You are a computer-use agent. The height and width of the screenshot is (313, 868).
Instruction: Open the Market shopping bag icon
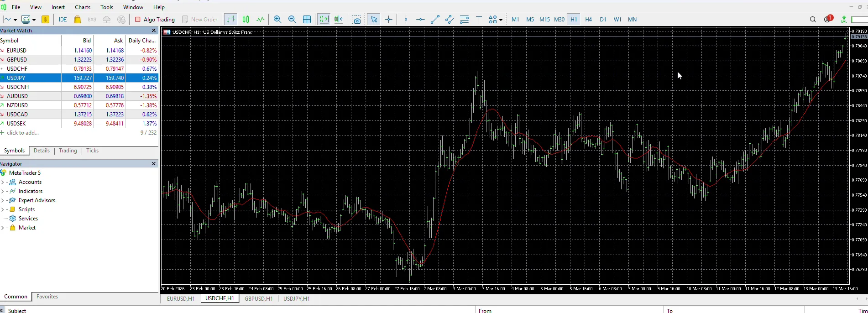point(78,20)
